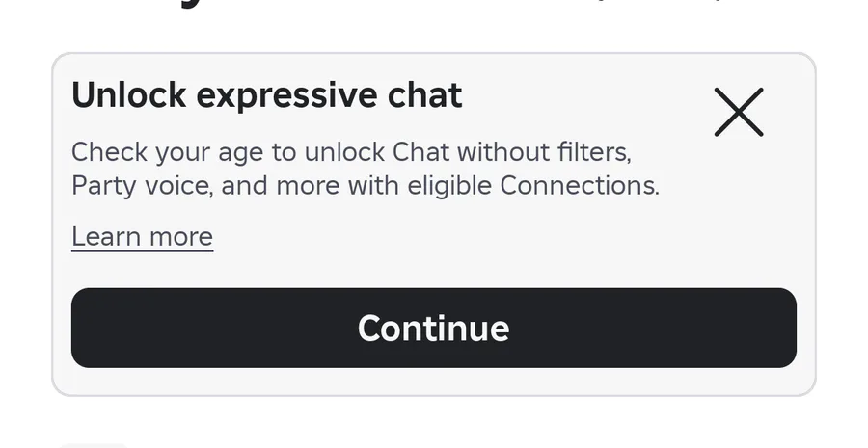Click the Continue button
This screenshot has height=448, width=868.
(x=433, y=328)
